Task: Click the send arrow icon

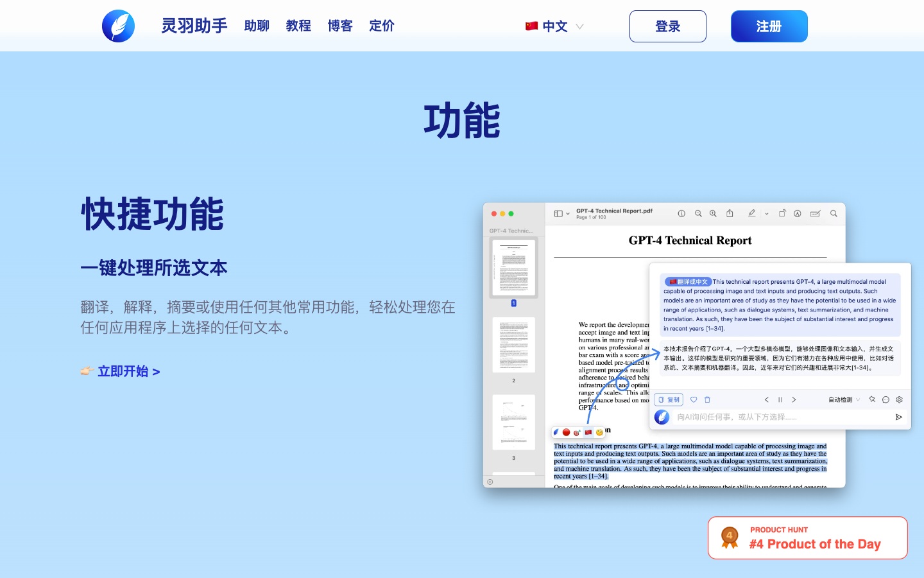Action: pos(898,417)
